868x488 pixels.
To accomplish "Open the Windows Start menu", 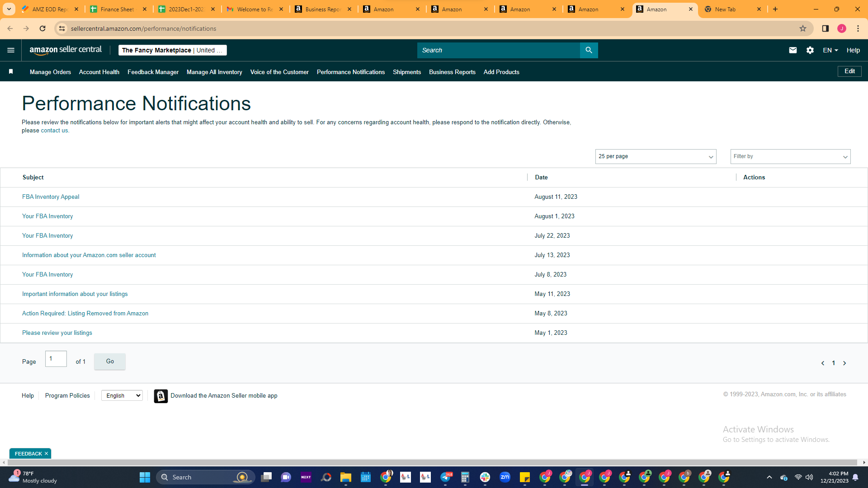I will point(145,477).
